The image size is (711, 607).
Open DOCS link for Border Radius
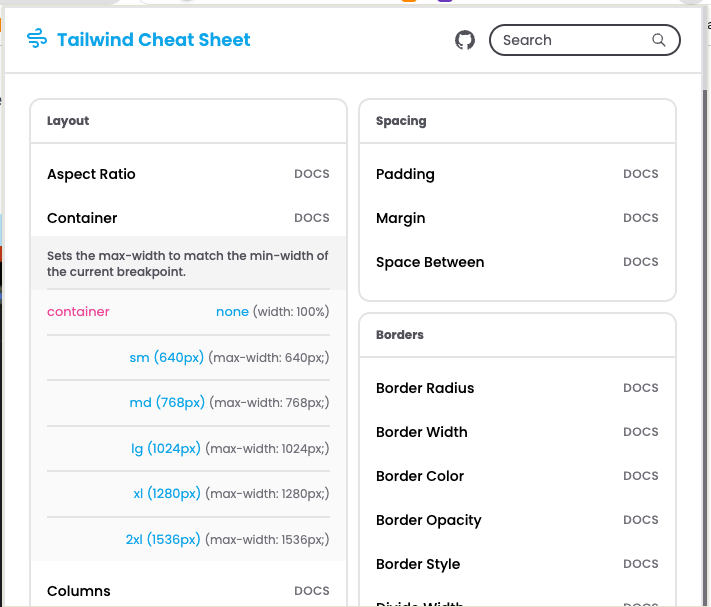(x=641, y=388)
